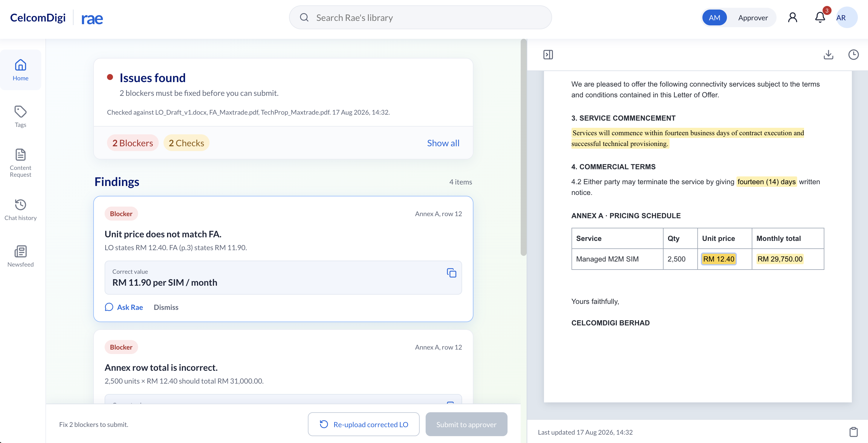Switch role to AM
Viewport: 868px width, 443px height.
pos(714,18)
